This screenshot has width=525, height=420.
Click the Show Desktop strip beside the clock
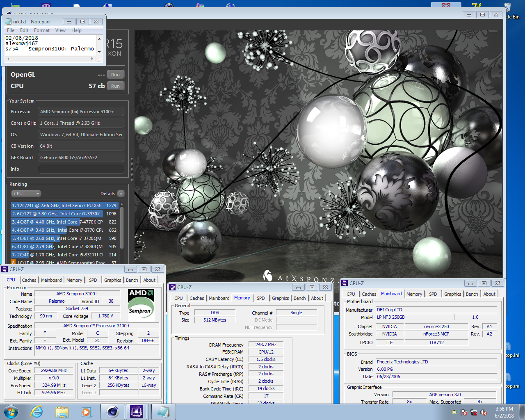point(522,412)
